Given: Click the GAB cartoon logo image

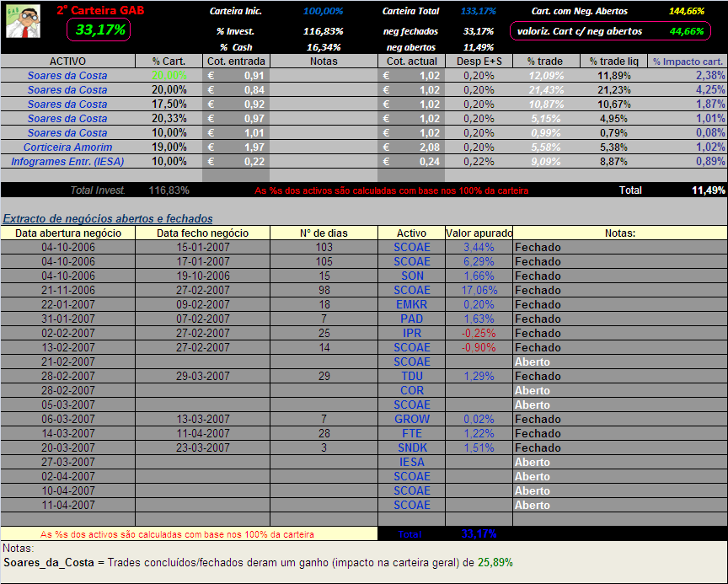Looking at the screenshot, I should point(24,21).
